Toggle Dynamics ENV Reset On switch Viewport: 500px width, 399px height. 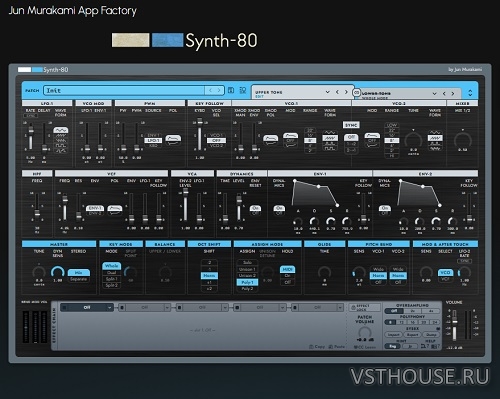255,210
